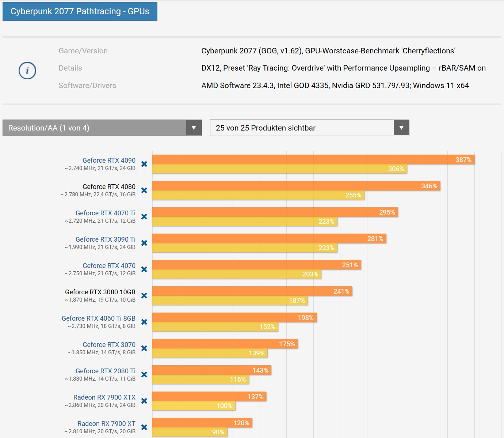Open the Geforce RTX 4060 Ti 8GB link
Screen dimensions: 504x438
point(99,318)
